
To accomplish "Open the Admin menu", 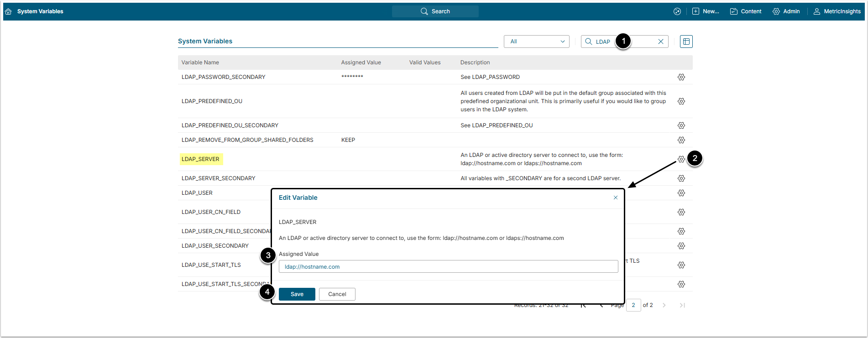I will pyautogui.click(x=786, y=11).
